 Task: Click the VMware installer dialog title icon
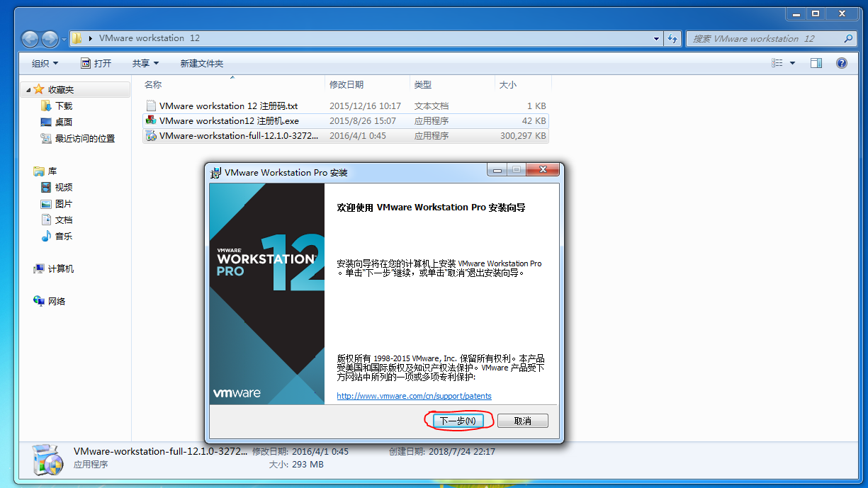[216, 172]
